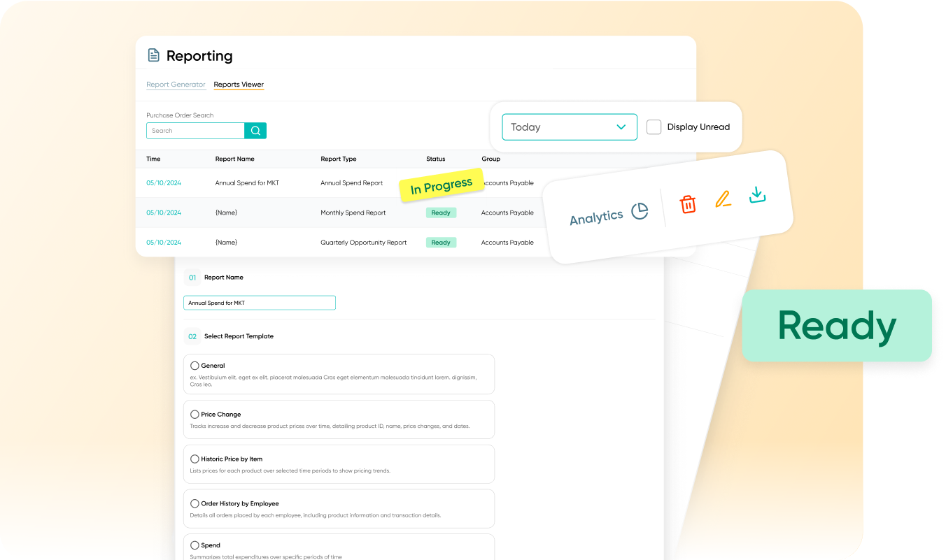Select the General report template radio
This screenshot has height=560, width=946.
click(195, 366)
